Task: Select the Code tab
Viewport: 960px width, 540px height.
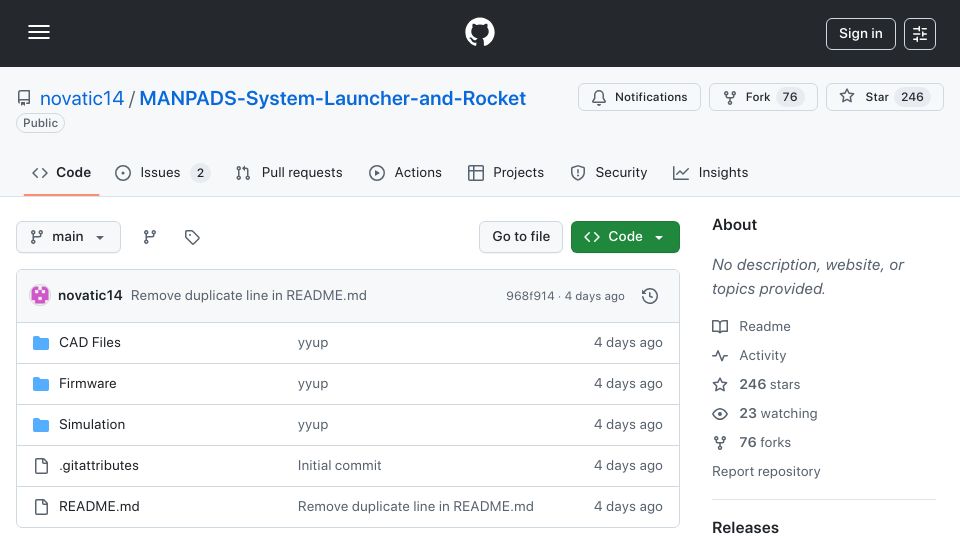Action: tap(61, 173)
